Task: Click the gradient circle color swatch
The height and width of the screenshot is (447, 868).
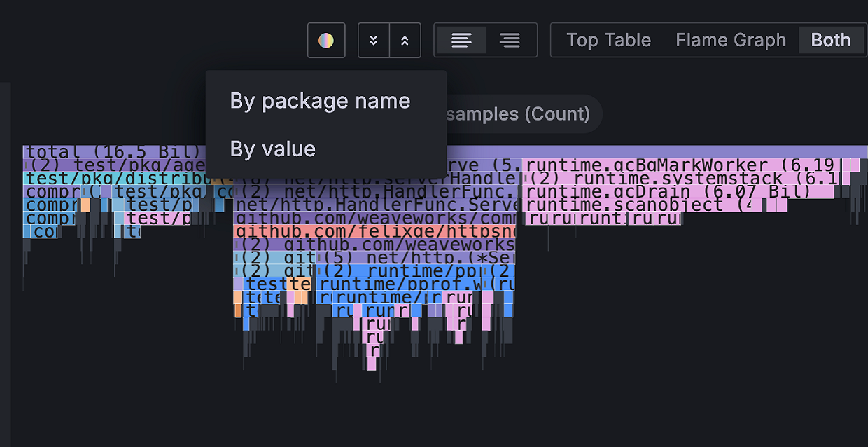Action: [x=326, y=40]
